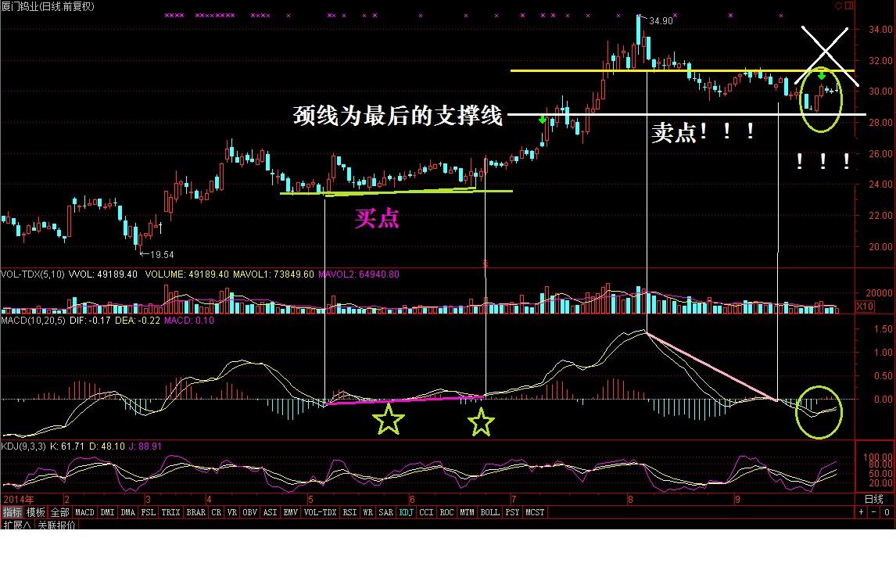Switch to the BOLL indicator tab
896x588 pixels.
[489, 513]
